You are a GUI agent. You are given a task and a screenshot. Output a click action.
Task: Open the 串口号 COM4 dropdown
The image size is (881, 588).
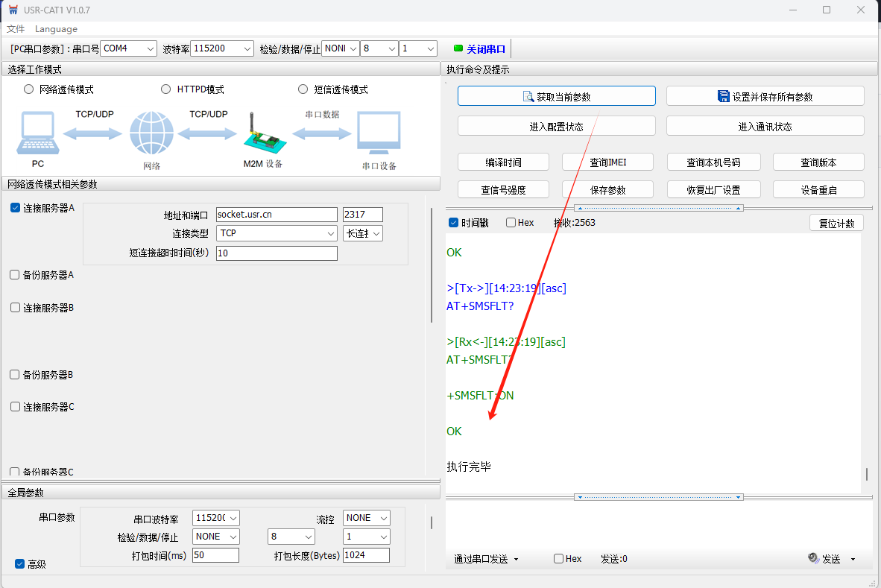tap(129, 48)
